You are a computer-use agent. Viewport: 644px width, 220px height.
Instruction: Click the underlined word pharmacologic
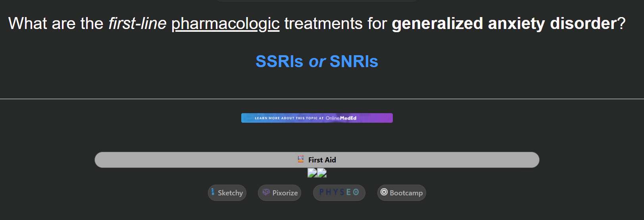pos(225,24)
